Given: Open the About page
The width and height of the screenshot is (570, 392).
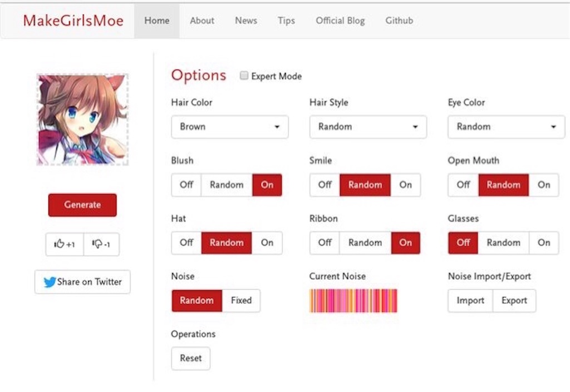Looking at the screenshot, I should (x=202, y=21).
